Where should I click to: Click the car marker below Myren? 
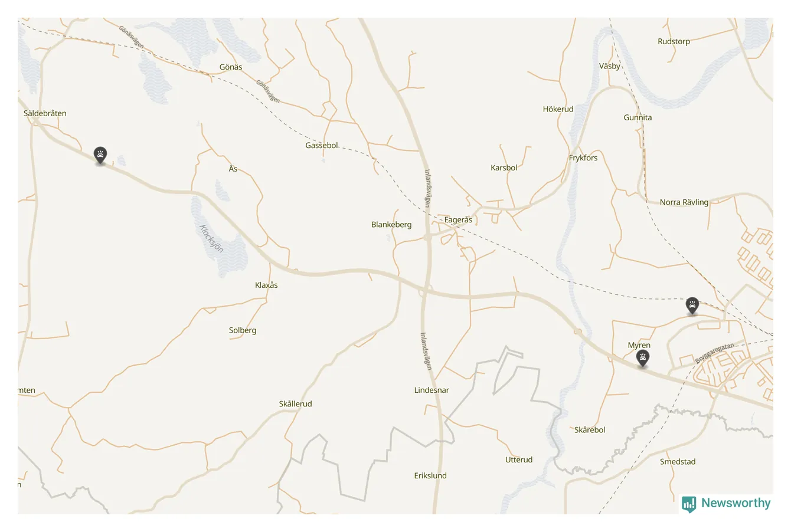coord(642,359)
